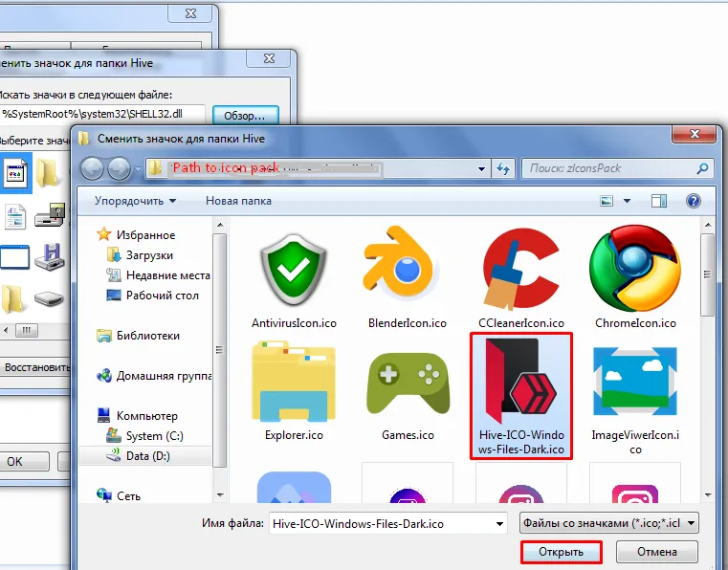Select Data (D:) drive

pyautogui.click(x=144, y=456)
